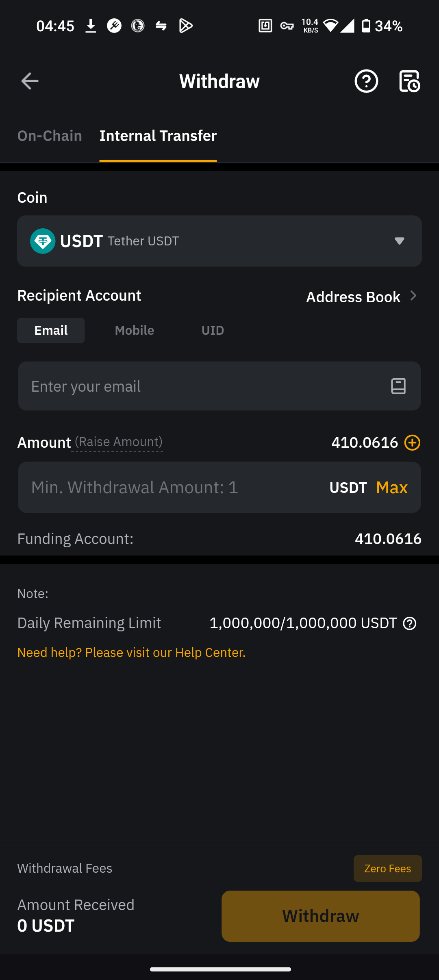
Task: Open the help question mark icon
Action: [x=366, y=81]
